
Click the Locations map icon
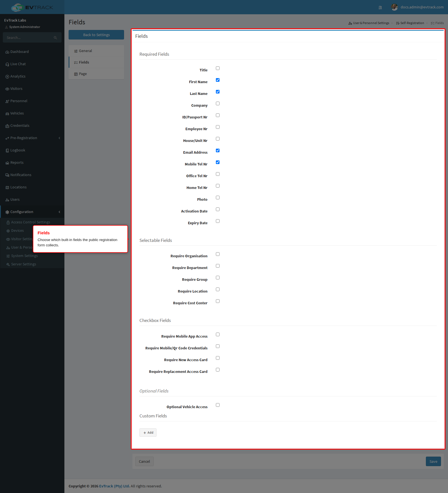click(x=7, y=188)
